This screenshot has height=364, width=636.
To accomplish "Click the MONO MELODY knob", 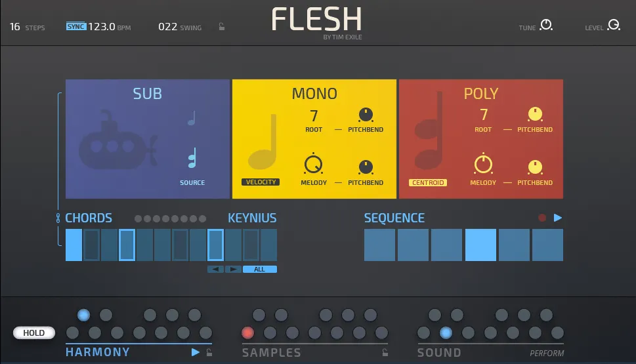I will pyautogui.click(x=313, y=165).
